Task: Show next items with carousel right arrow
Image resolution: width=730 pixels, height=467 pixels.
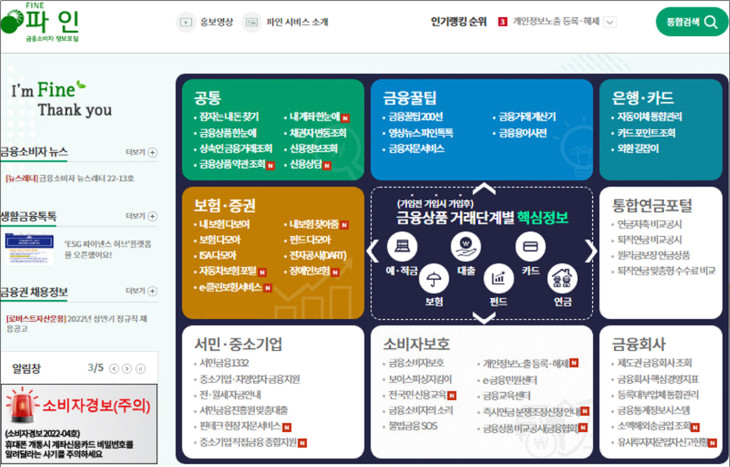Action: click(591, 252)
